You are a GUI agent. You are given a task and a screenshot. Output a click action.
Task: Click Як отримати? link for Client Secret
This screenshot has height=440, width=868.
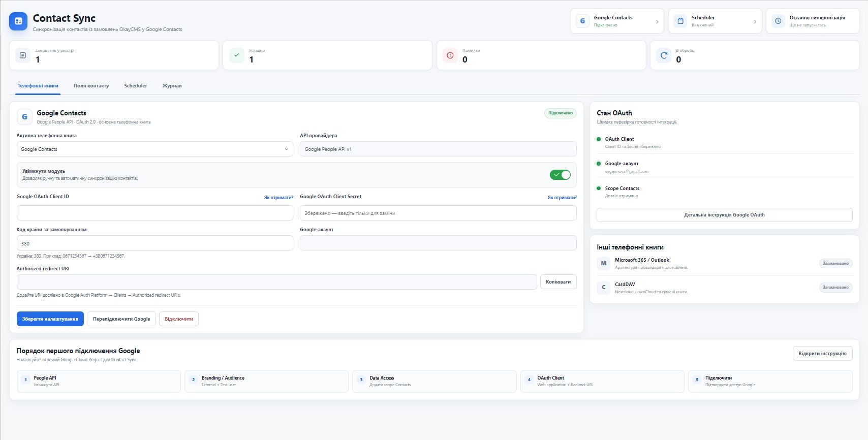point(562,198)
